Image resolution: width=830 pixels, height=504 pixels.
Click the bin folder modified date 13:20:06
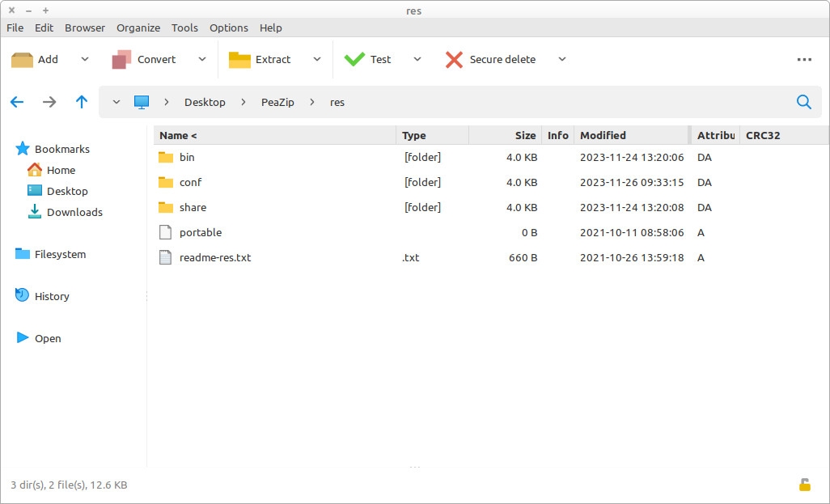tap(632, 157)
